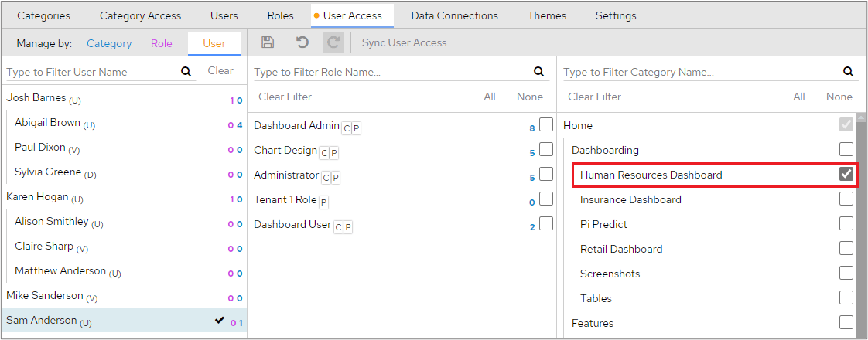Click the Redo arrow icon

coord(333,42)
